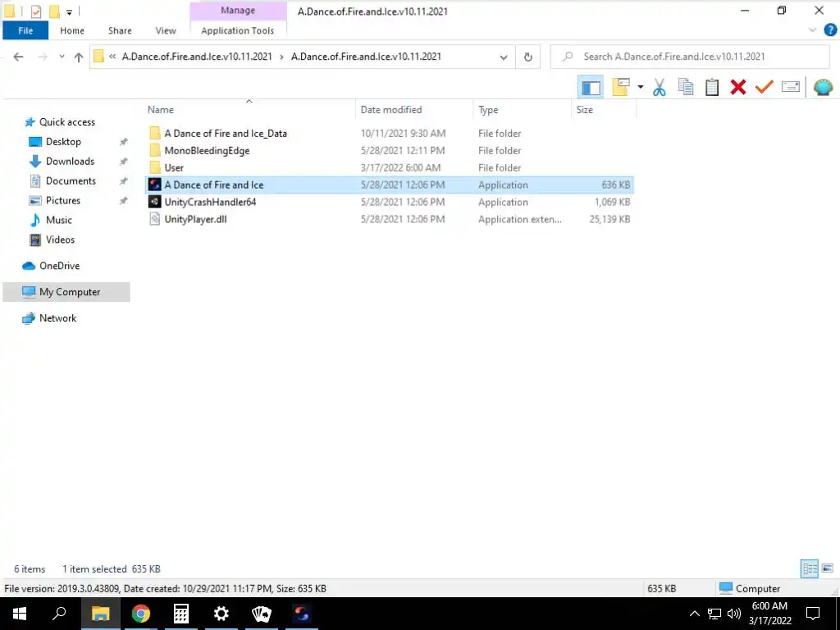Click the scissors Cut icon
This screenshot has height=630, width=840.
(659, 87)
